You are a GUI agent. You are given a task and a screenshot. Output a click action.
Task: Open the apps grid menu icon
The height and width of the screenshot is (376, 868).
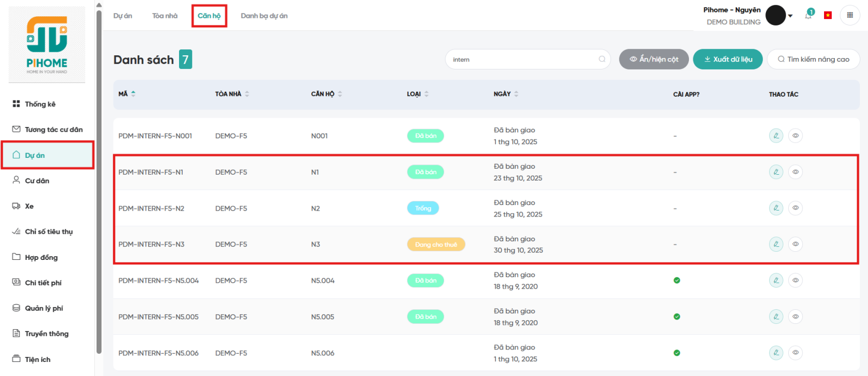point(850,15)
